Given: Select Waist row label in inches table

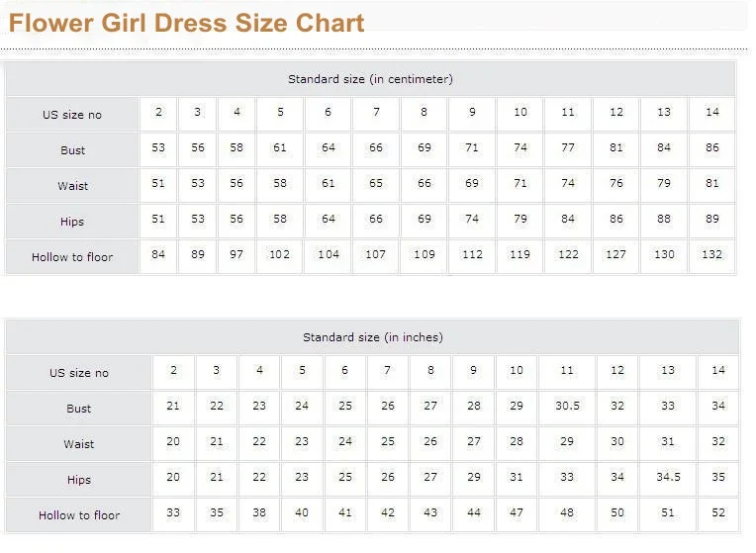Looking at the screenshot, I should (79, 444).
